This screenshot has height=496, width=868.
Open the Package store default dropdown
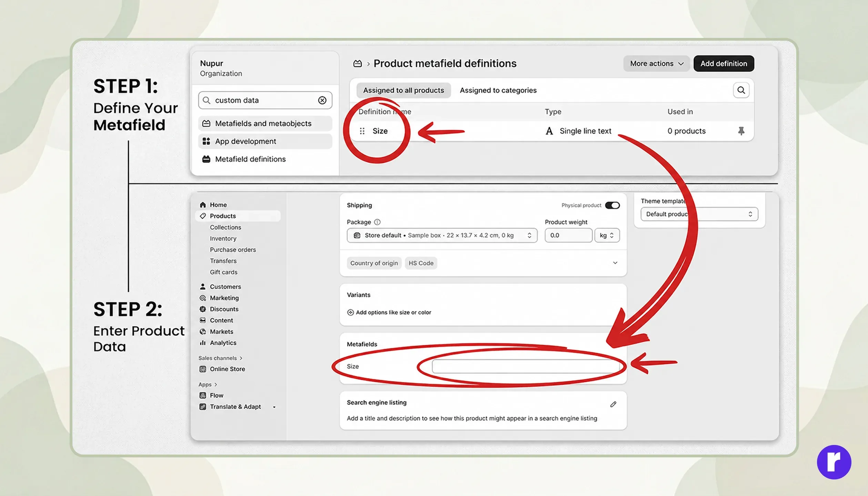442,236
